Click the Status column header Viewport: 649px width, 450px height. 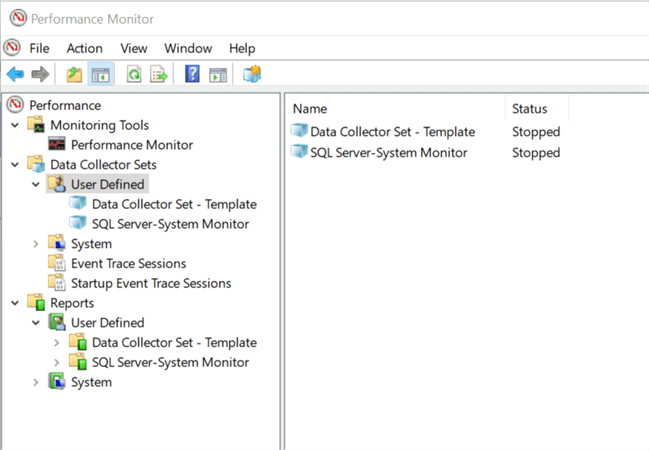tap(529, 108)
